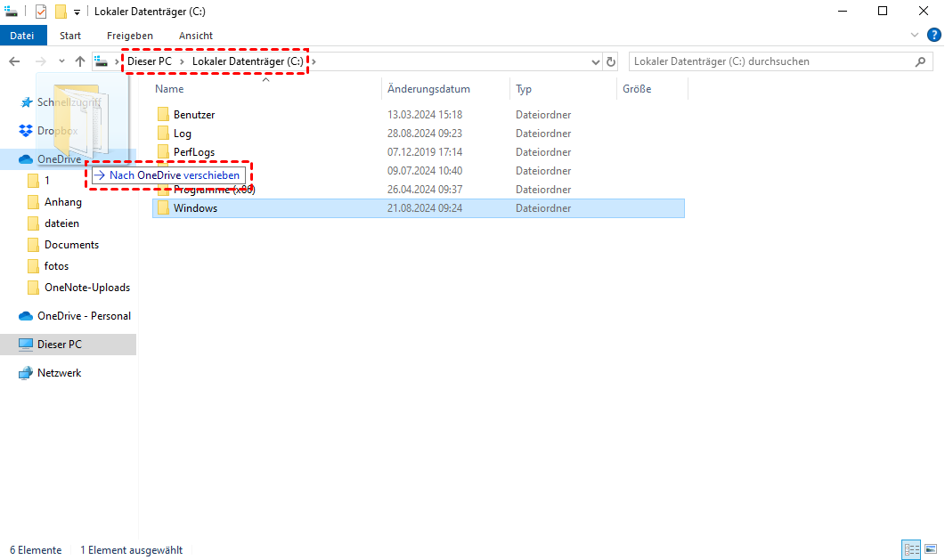Open the dateien folder in sidebar

61,223
